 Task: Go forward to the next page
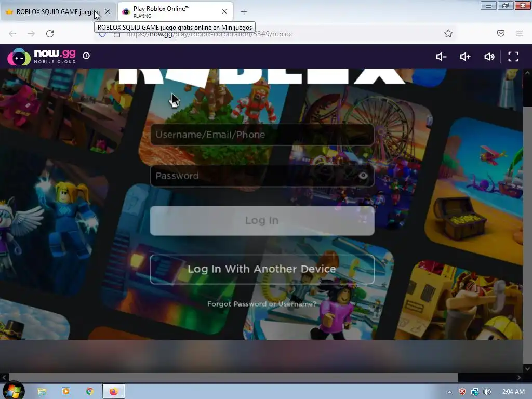pos(31,34)
